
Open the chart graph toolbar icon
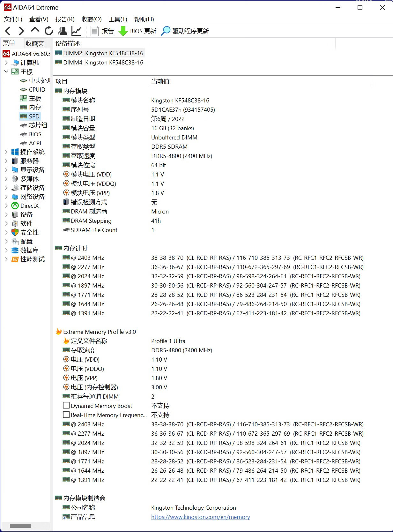click(x=76, y=31)
